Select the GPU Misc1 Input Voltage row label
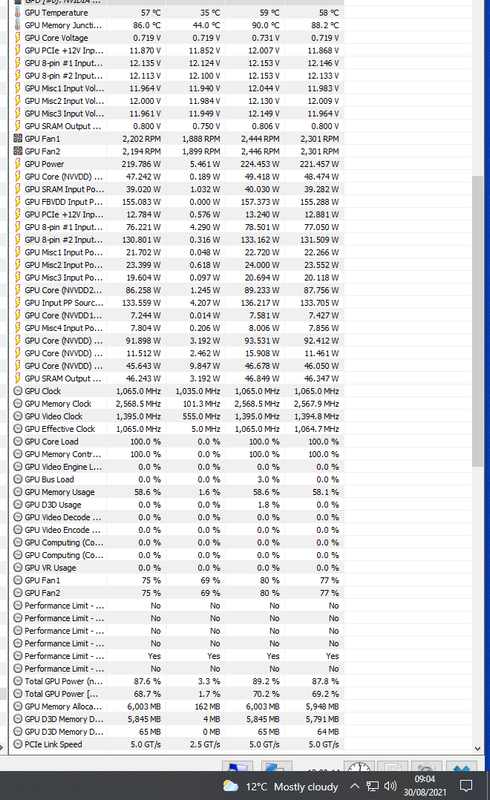Screen dimensions: 490x800 tap(64, 88)
